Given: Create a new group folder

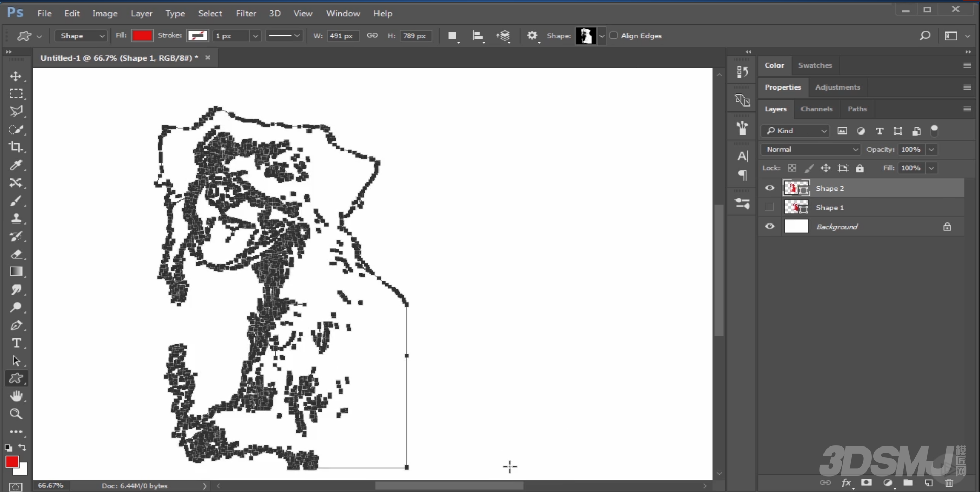Looking at the screenshot, I should point(908,483).
